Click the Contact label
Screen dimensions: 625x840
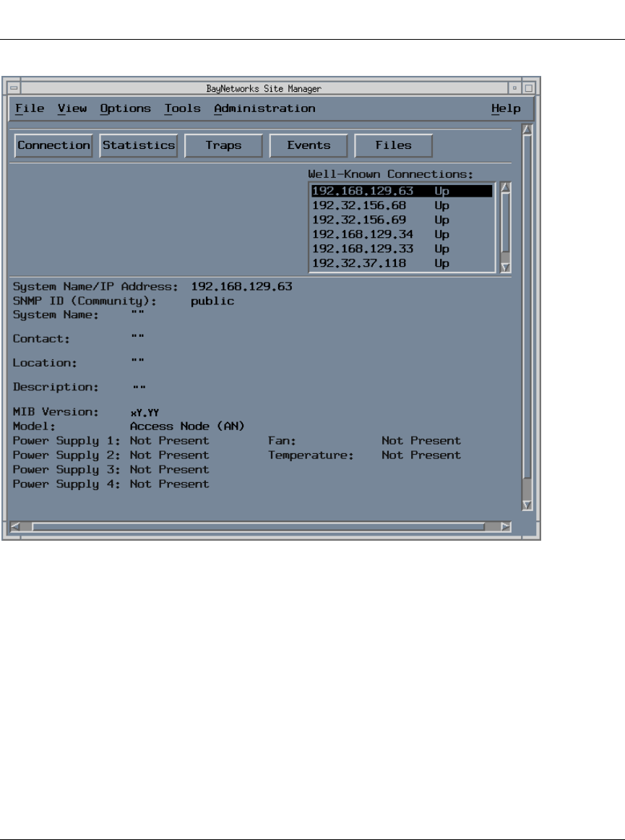click(42, 339)
